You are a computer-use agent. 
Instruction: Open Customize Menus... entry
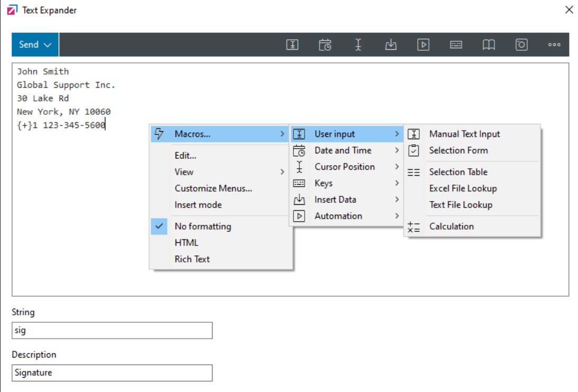pyautogui.click(x=213, y=188)
